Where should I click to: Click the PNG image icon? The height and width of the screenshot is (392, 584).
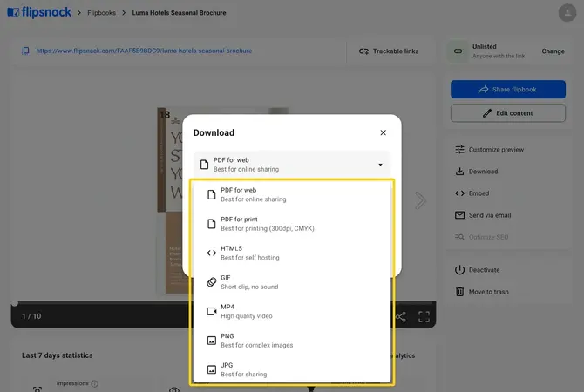coord(212,341)
